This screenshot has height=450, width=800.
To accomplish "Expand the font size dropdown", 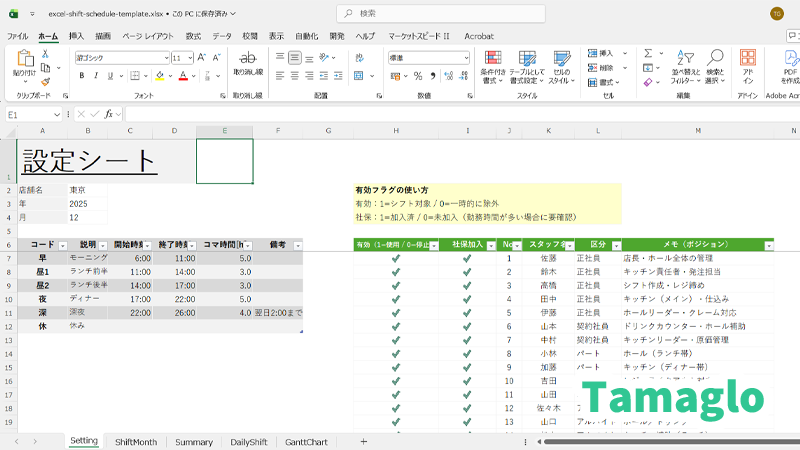I will coord(189,58).
